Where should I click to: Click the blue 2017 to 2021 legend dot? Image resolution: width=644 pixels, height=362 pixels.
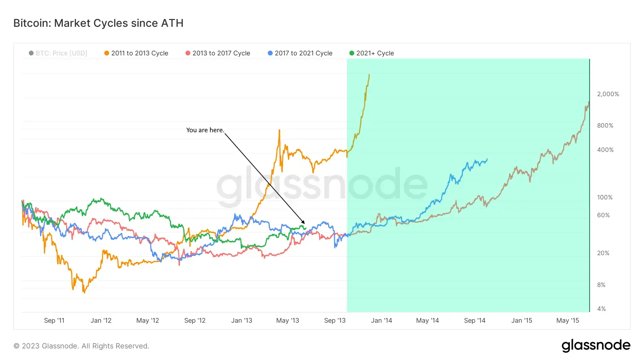click(x=270, y=53)
